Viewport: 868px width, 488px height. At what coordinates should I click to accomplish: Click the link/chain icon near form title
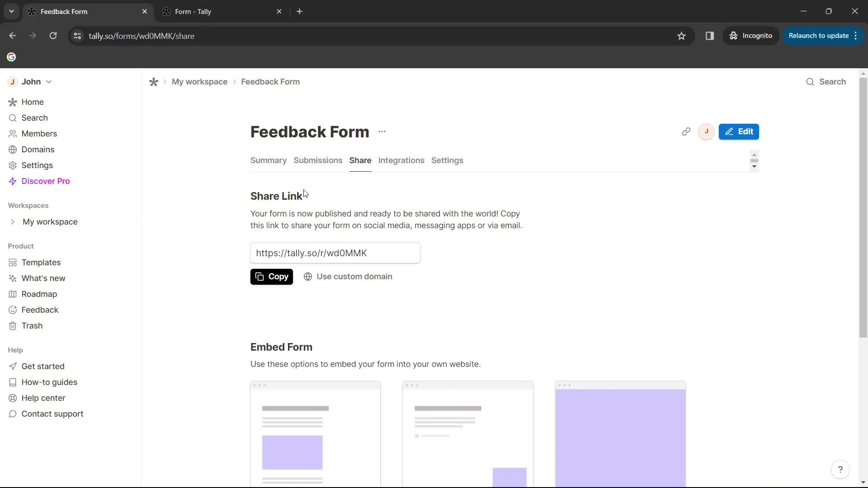click(x=687, y=131)
